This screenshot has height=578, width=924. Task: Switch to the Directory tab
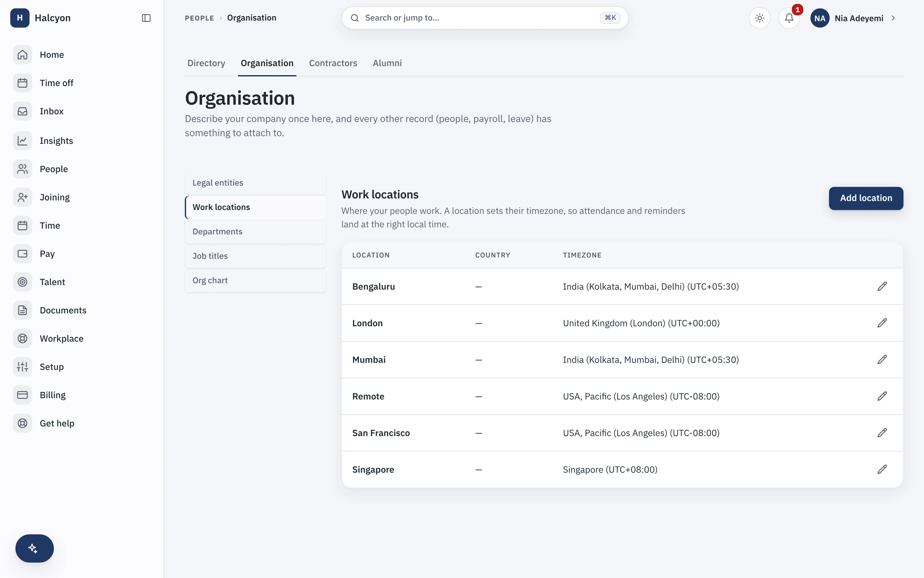[206, 63]
